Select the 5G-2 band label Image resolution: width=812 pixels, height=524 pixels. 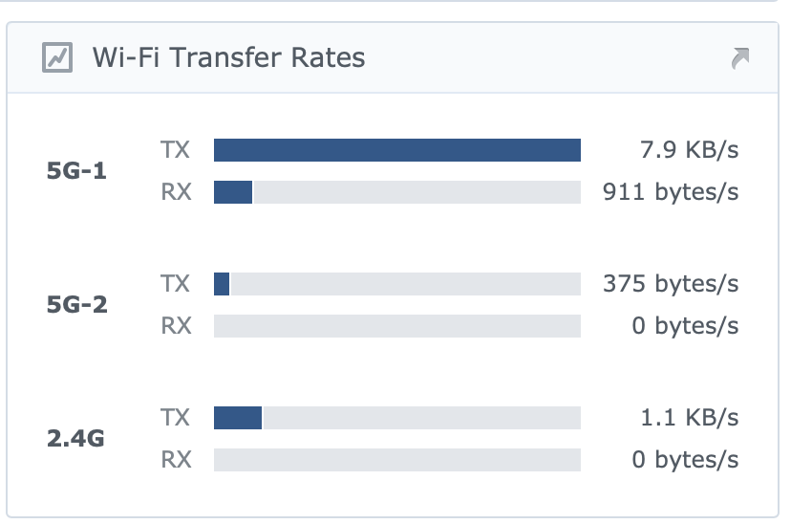coord(77,306)
